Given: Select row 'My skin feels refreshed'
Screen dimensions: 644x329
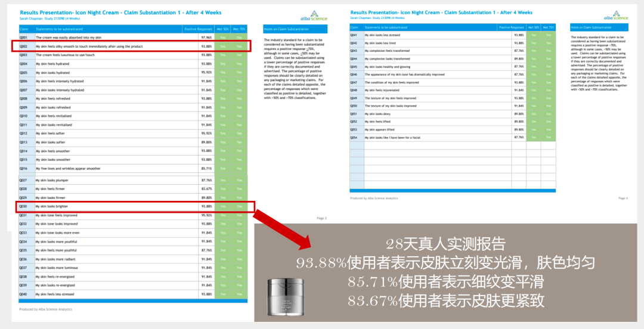Looking at the screenshot, I should pos(133,98).
